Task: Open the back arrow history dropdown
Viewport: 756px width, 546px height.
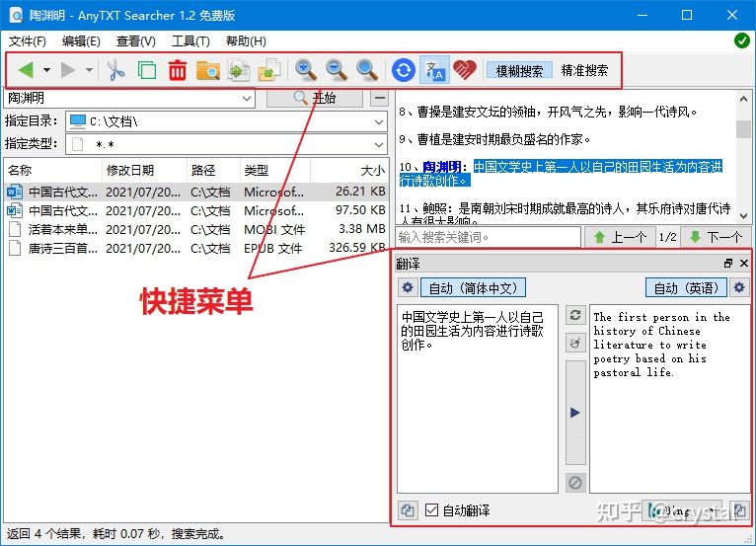Action: click(x=46, y=70)
